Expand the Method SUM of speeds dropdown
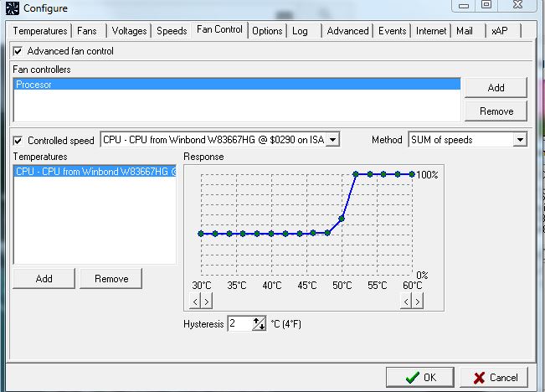This screenshot has height=392, width=545. click(x=520, y=139)
